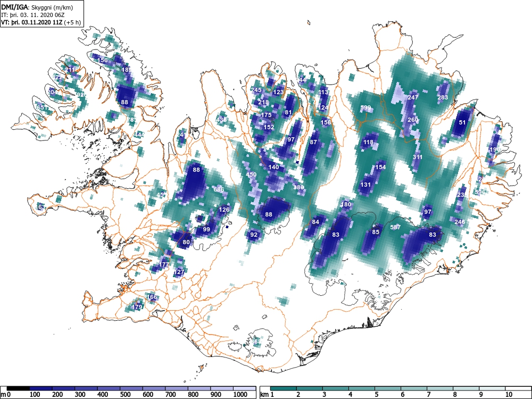Click the visibility value 189 on the map
The width and height of the screenshot is (532, 399).
(127, 70)
